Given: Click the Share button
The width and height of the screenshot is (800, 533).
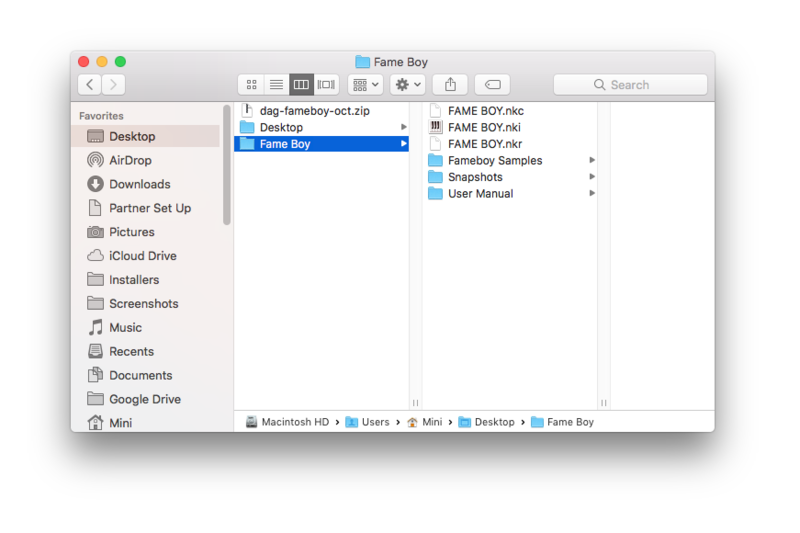Looking at the screenshot, I should pos(450,85).
